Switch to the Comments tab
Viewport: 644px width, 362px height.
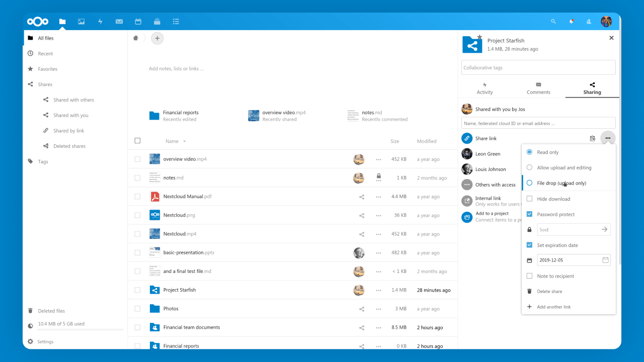[538, 88]
